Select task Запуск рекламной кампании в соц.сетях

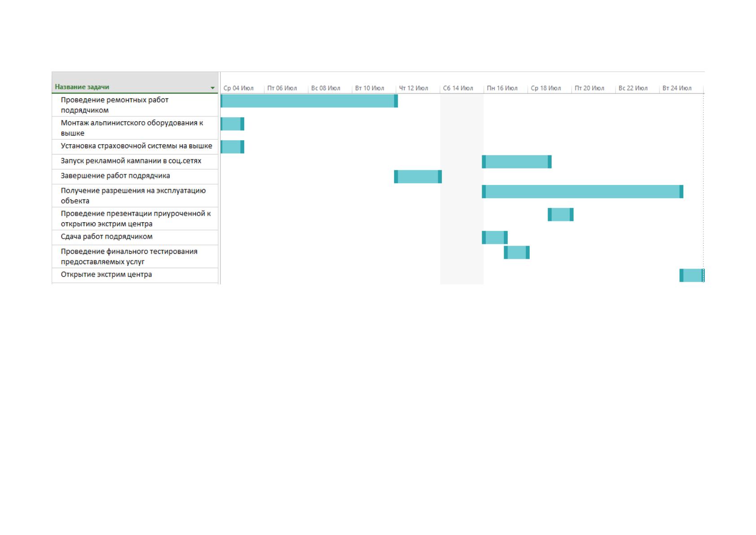135,162
